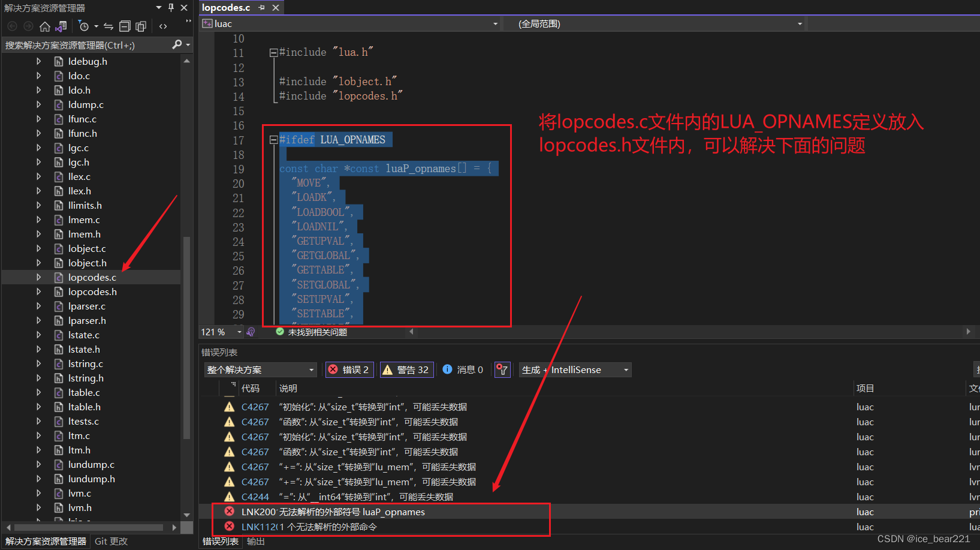Open the global scope (全局范围) dropdown
980x550 pixels.
pos(800,24)
